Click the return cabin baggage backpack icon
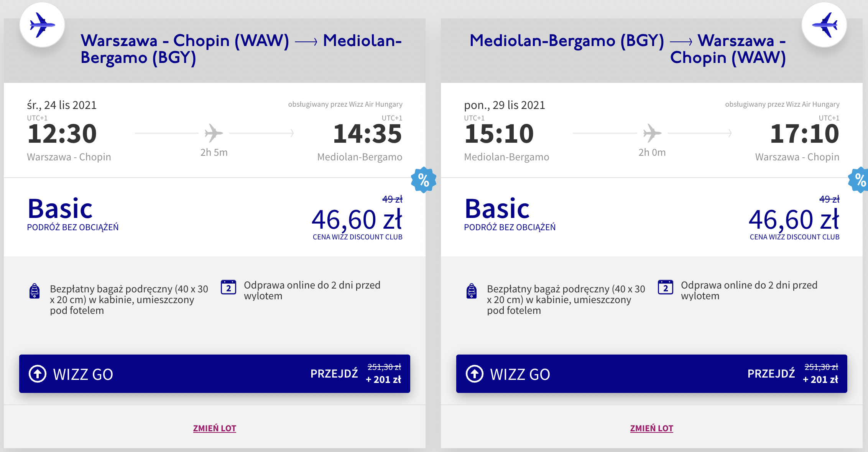 pyautogui.click(x=472, y=291)
